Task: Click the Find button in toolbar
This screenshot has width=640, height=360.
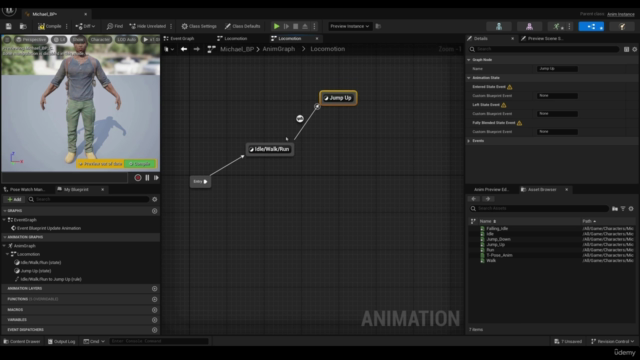Action: [115, 26]
